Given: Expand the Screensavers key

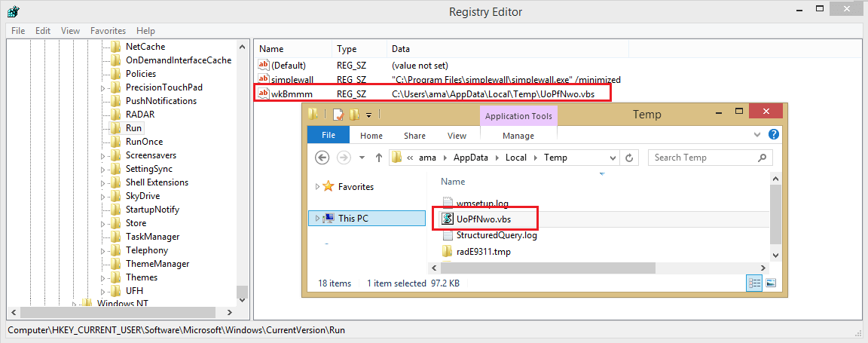Looking at the screenshot, I should [x=102, y=156].
